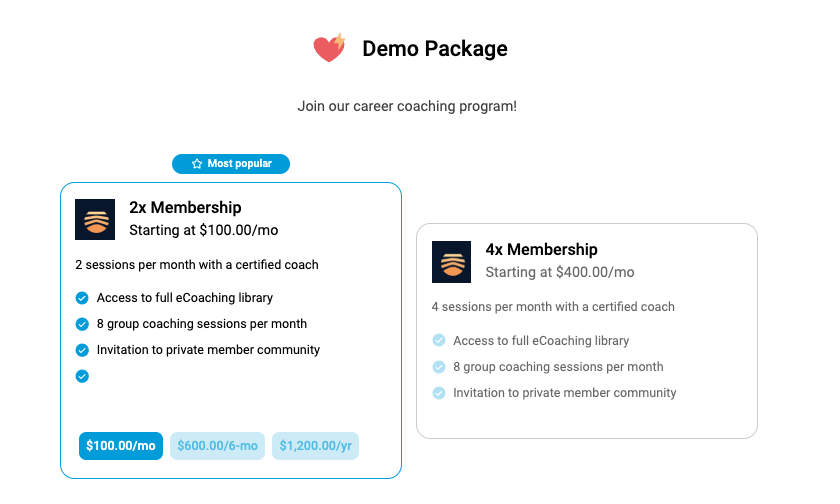
Task: Select the $1,200.00/yr billing option
Action: tap(316, 446)
